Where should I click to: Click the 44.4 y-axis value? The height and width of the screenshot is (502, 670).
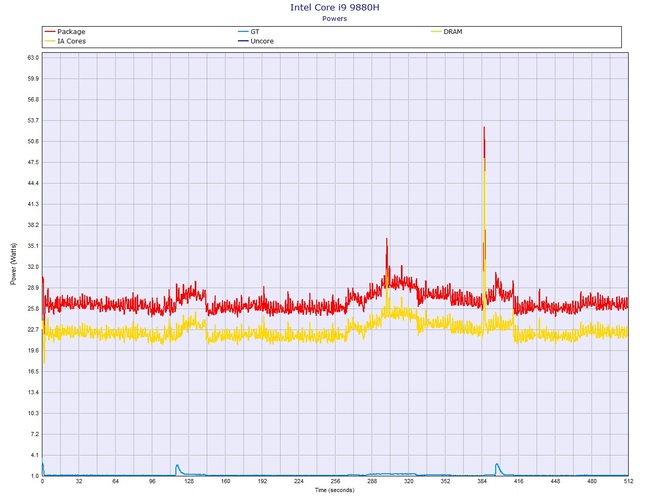(x=33, y=183)
